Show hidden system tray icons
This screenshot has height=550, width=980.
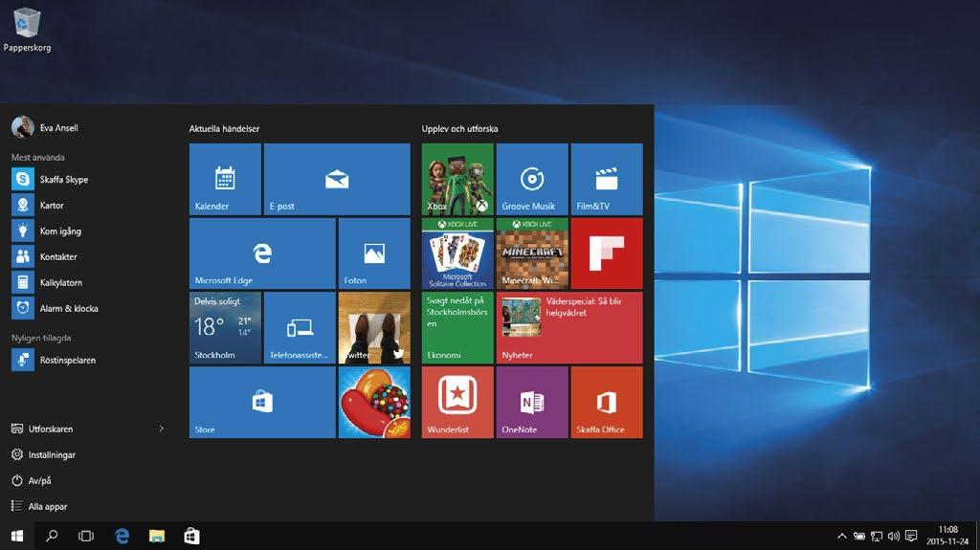pos(842,537)
